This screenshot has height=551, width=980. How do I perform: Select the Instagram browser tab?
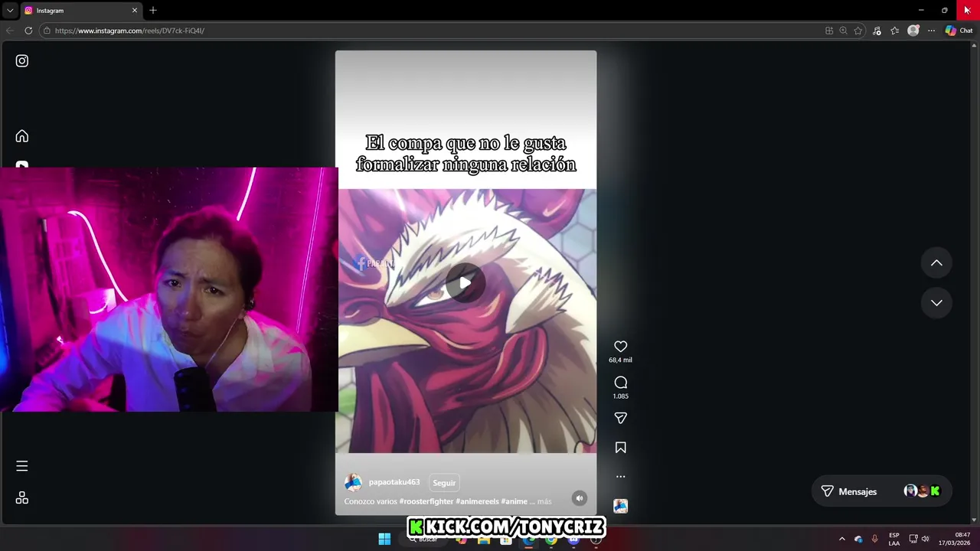(x=80, y=10)
